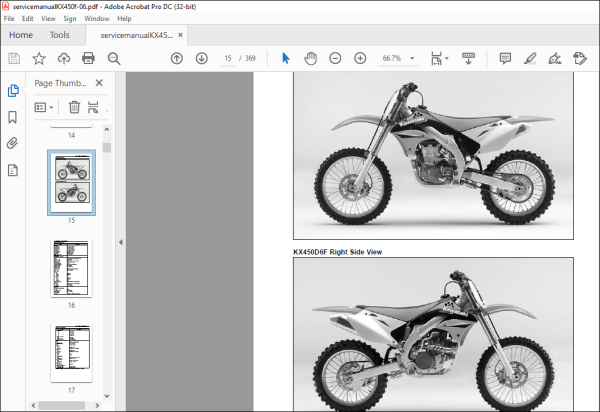This screenshot has width=600, height=412.
Task: Open the find text magnifier icon
Action: pos(114,59)
